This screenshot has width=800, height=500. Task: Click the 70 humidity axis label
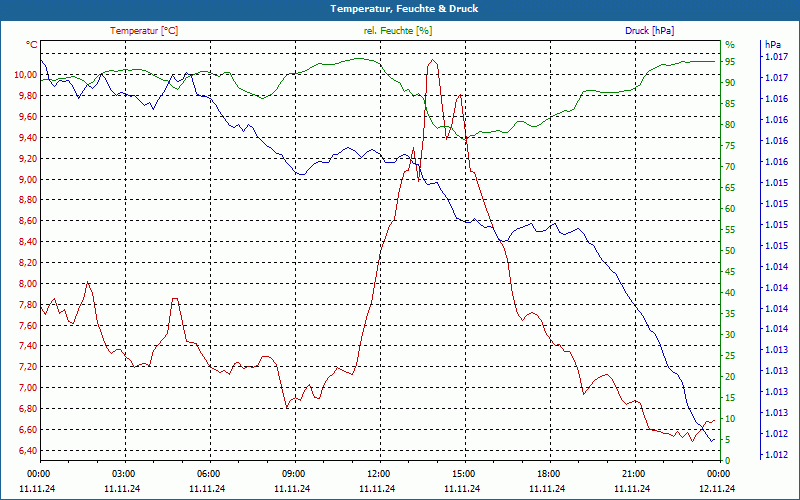click(730, 167)
